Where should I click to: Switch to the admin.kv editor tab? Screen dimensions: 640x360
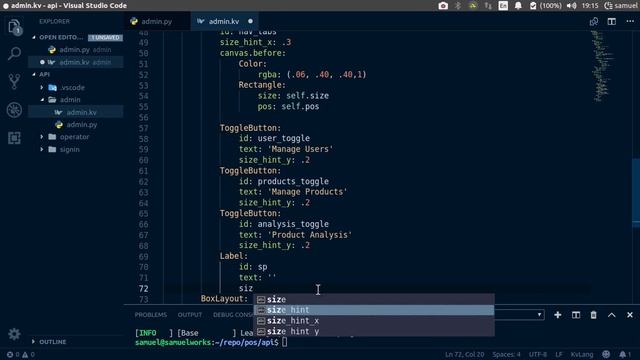coord(224,21)
